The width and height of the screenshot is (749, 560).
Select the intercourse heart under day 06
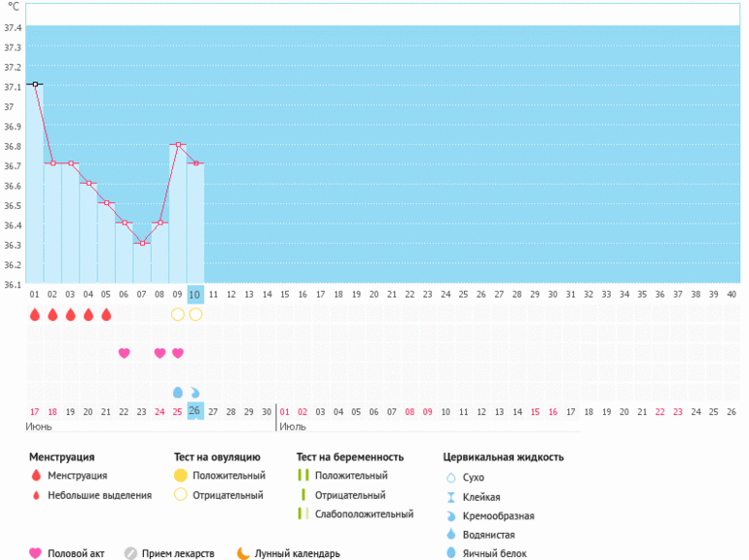coord(124,353)
